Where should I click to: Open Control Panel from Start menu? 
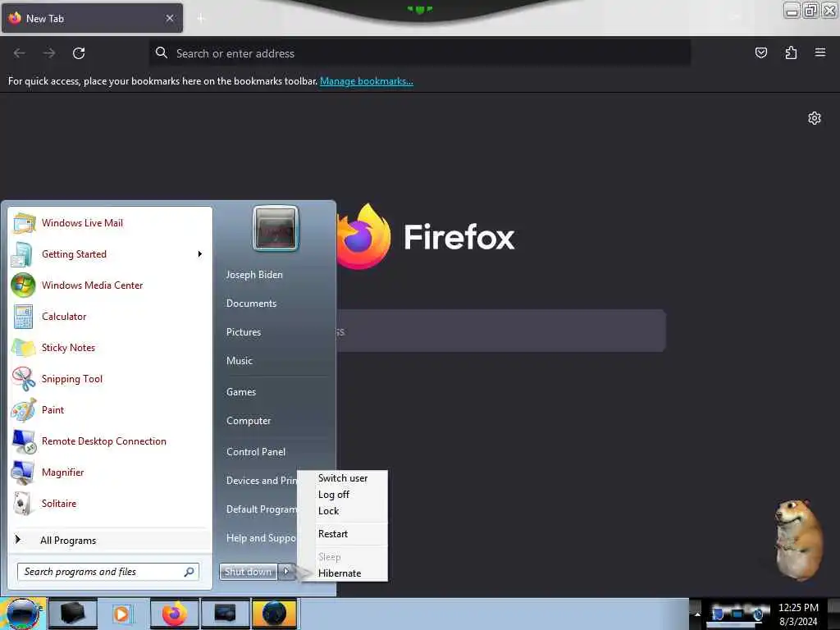coord(256,452)
